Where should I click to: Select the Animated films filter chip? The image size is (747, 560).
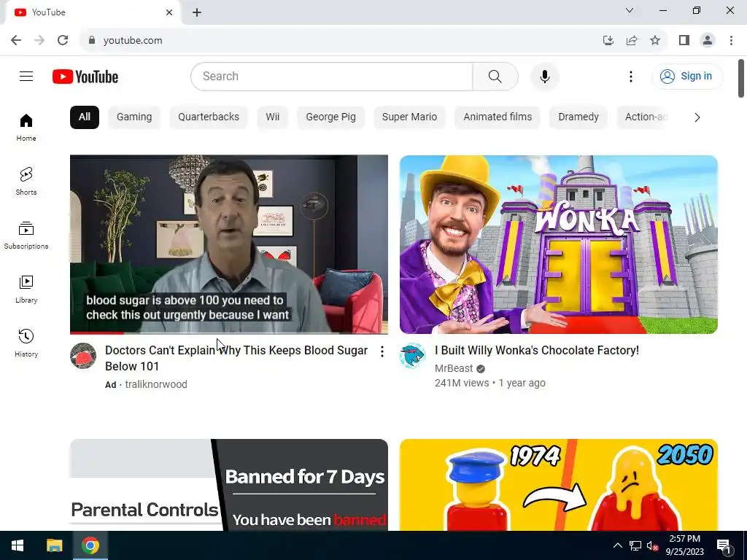click(498, 117)
